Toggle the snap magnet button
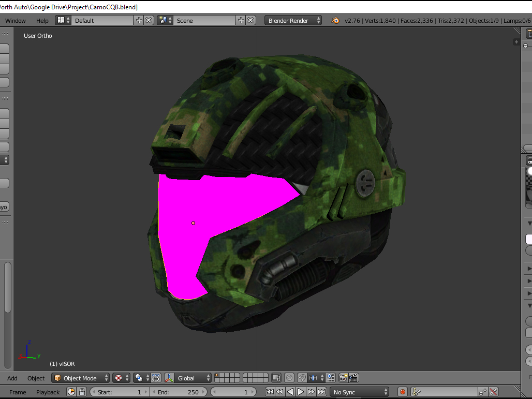The width and height of the screenshot is (532, 399). (302, 378)
